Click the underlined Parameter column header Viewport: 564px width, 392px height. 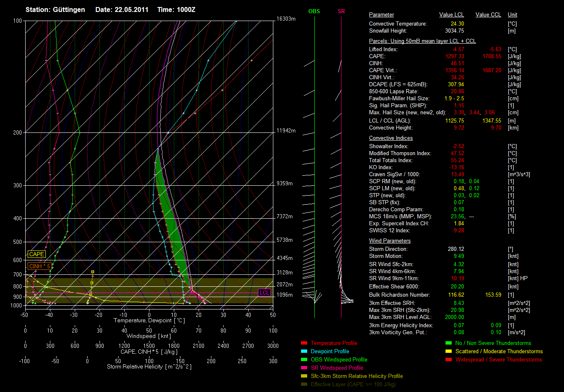coord(381,15)
